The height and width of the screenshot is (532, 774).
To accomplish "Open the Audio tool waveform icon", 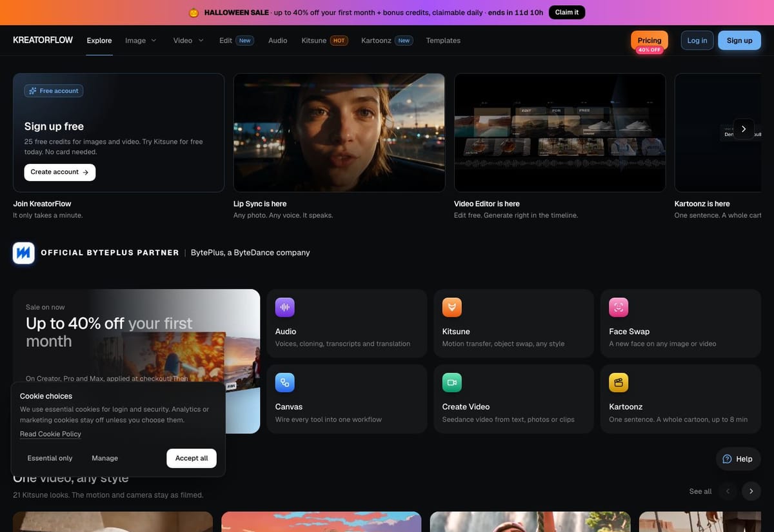I will [285, 308].
